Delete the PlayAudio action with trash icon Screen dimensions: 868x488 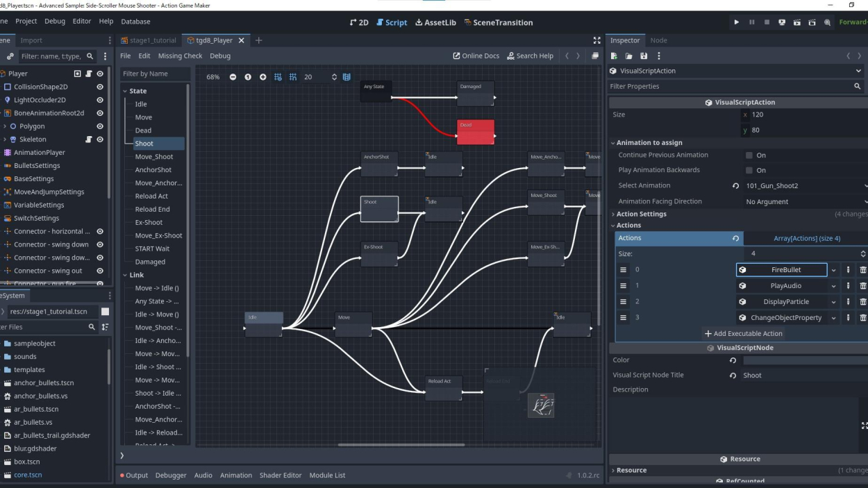863,286
